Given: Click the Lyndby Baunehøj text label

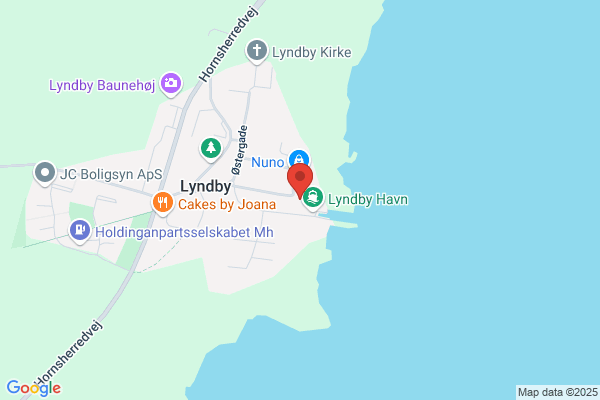Looking at the screenshot, I should click(102, 85).
